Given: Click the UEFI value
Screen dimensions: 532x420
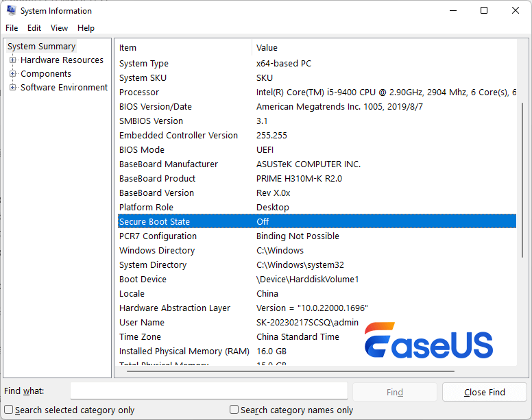Looking at the screenshot, I should click(265, 150).
